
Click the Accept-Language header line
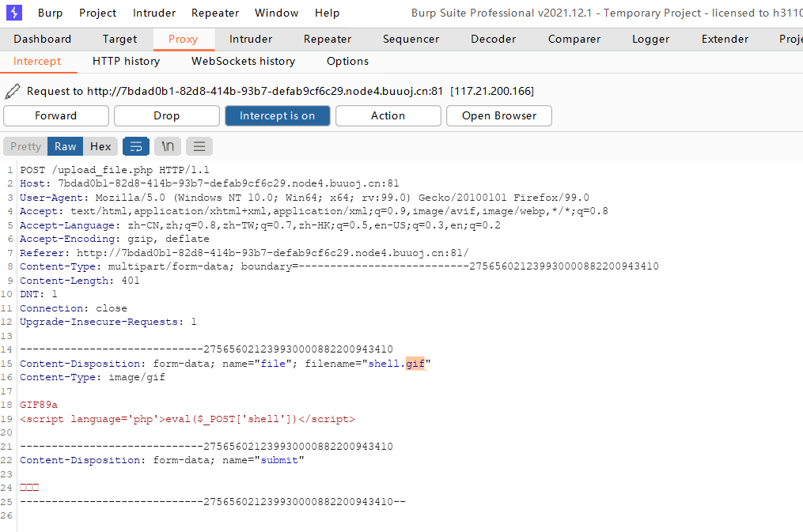point(260,225)
